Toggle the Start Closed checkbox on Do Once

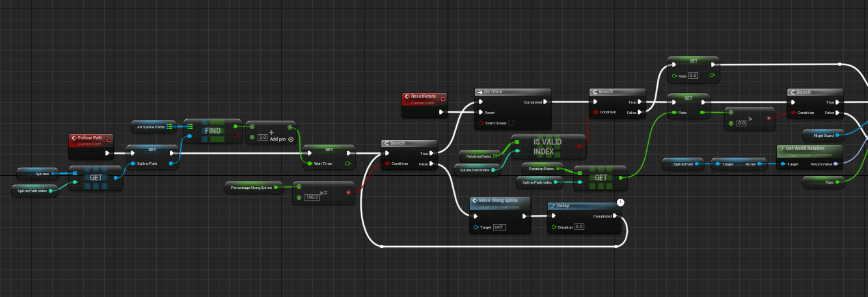click(511, 122)
